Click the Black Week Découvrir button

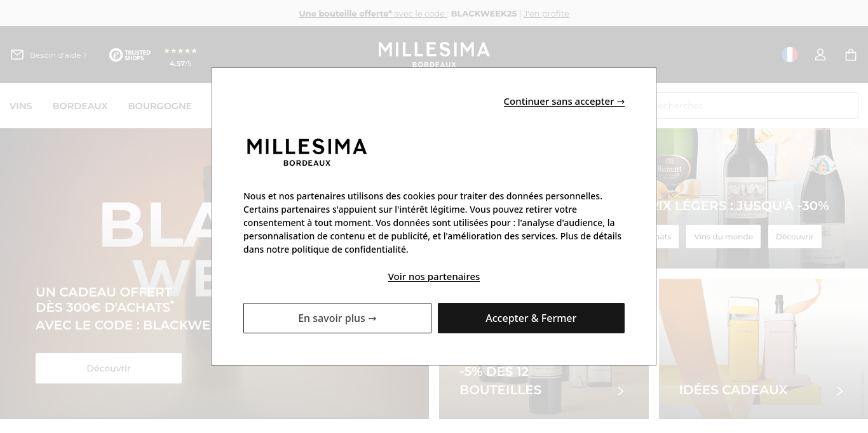[x=109, y=368]
